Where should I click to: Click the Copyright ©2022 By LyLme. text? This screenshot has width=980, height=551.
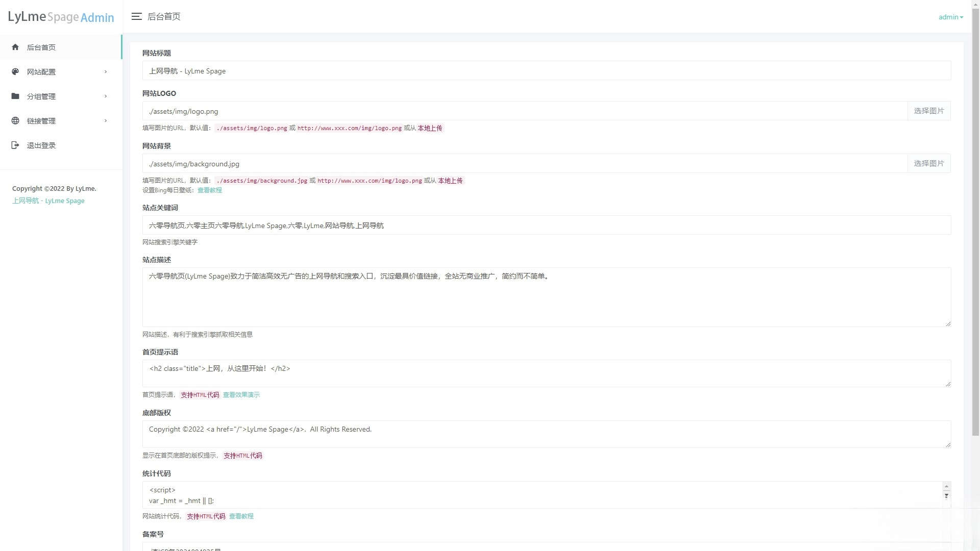[54, 188]
